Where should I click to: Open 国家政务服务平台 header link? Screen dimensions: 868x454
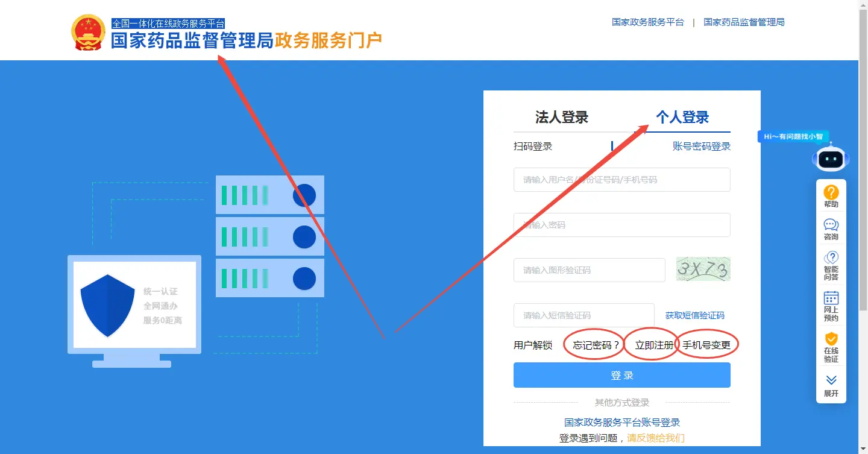[648, 22]
